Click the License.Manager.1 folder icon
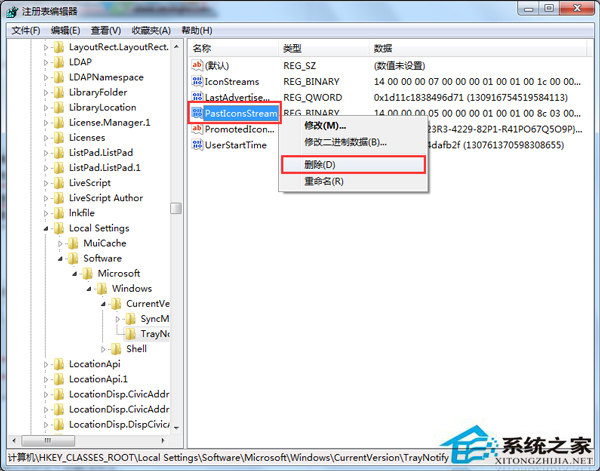 (59, 122)
